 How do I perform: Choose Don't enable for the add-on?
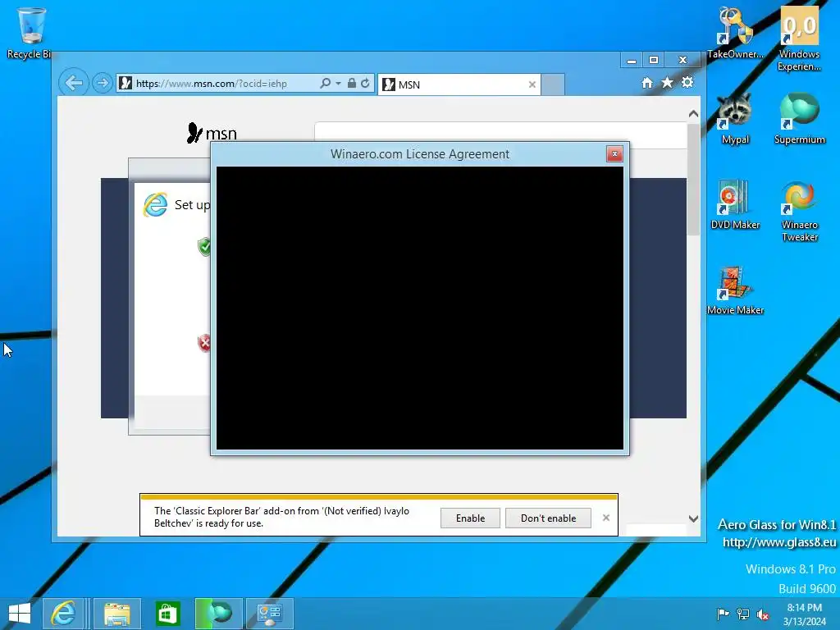(548, 518)
